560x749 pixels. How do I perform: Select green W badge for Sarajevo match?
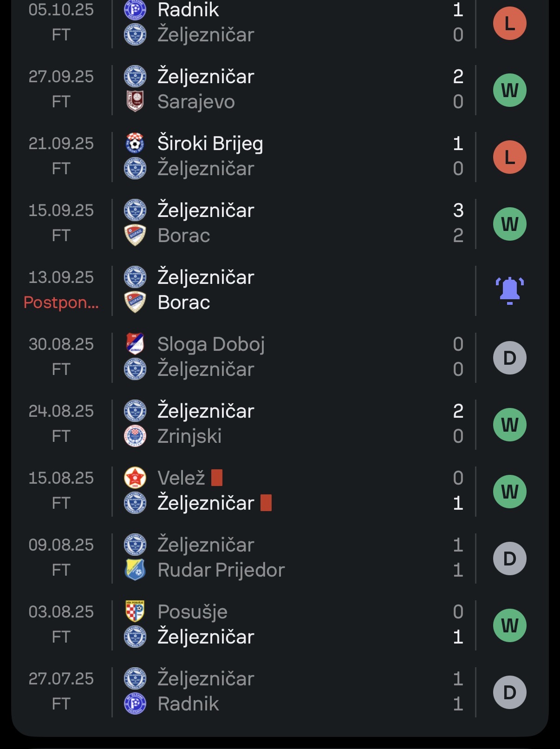(509, 90)
